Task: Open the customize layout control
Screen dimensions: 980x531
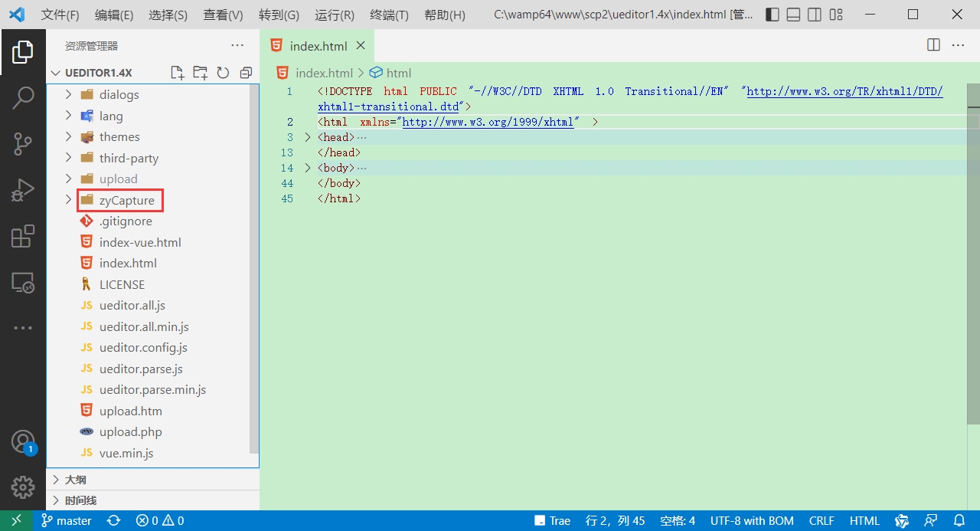Action: tap(836, 15)
